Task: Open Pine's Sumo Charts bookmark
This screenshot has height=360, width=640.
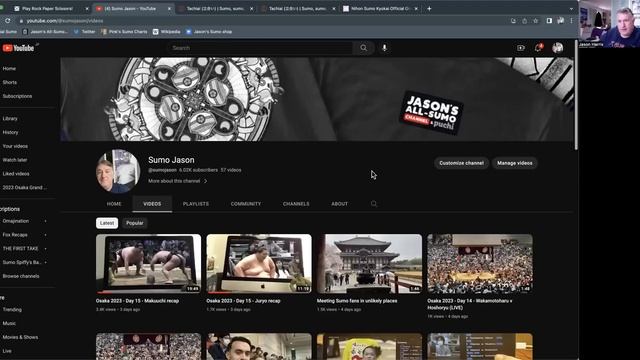Action: click(124, 31)
